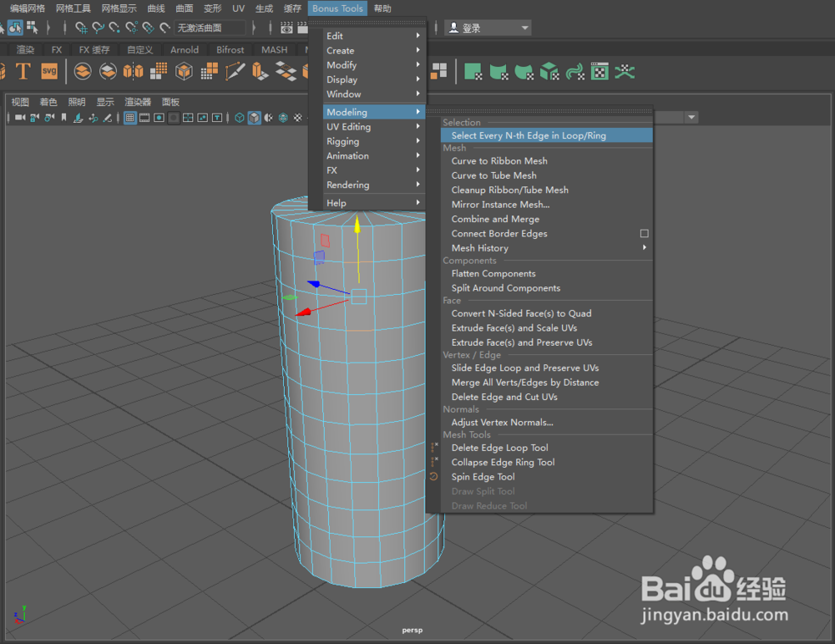Toggle the viewport Grid display button
Image resolution: width=835 pixels, height=644 pixels.
(x=130, y=118)
